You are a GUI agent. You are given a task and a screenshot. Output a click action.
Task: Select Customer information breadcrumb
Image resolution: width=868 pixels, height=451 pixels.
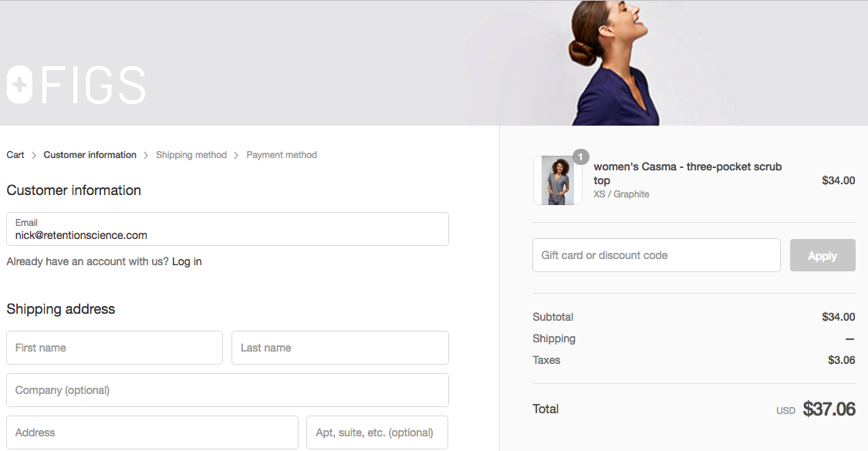click(x=90, y=155)
